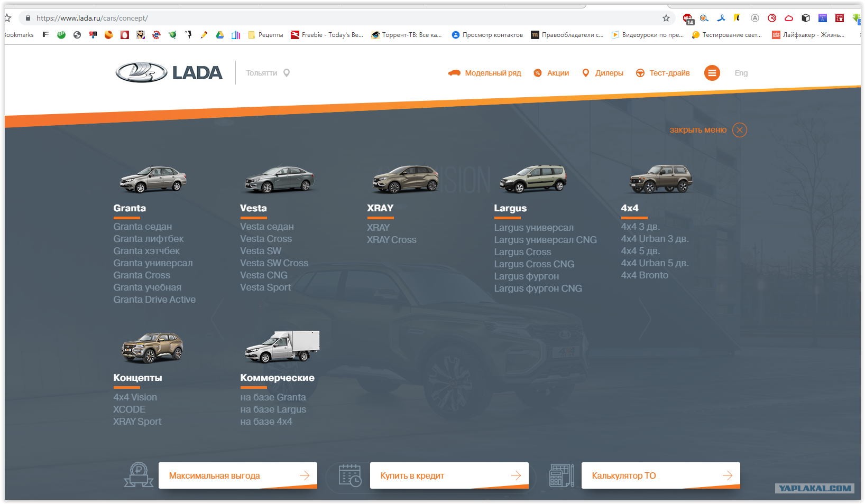Open the Vesta SW Cross link
This screenshot has width=865, height=504.
274,263
